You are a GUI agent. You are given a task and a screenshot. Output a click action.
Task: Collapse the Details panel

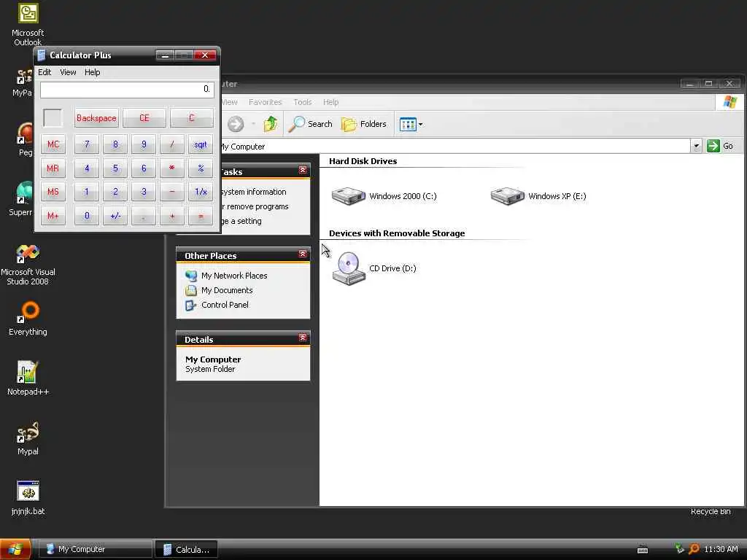tap(303, 338)
